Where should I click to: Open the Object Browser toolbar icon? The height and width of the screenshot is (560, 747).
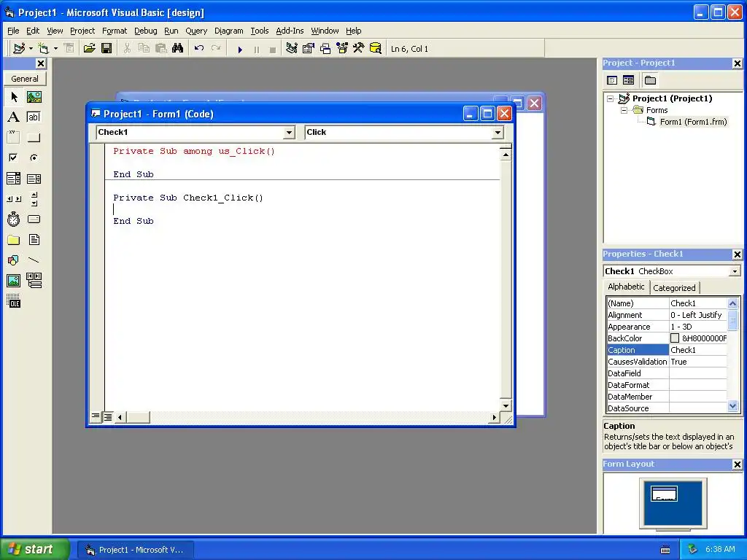(x=342, y=49)
